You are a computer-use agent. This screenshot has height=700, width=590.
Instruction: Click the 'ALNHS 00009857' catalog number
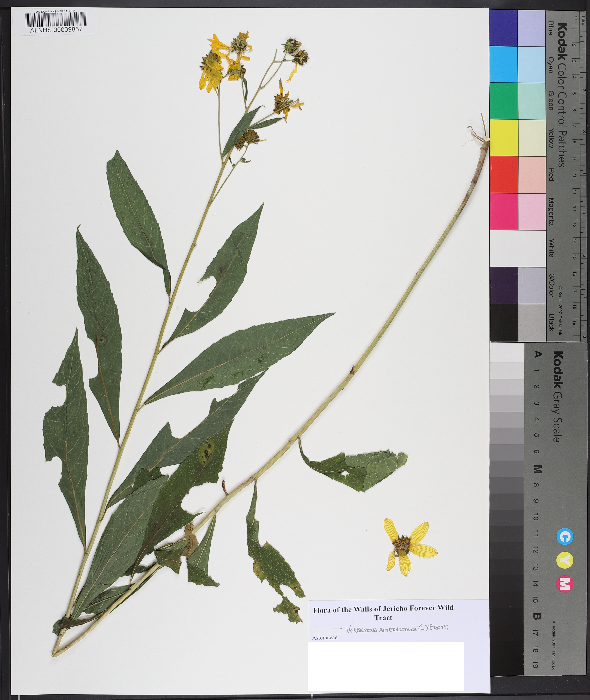(x=56, y=30)
